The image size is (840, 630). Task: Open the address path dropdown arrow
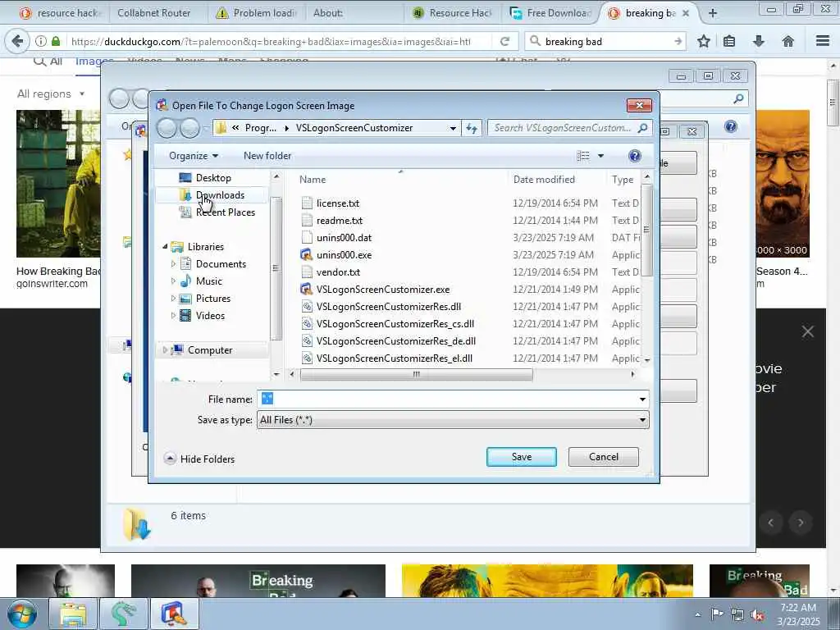pos(453,128)
